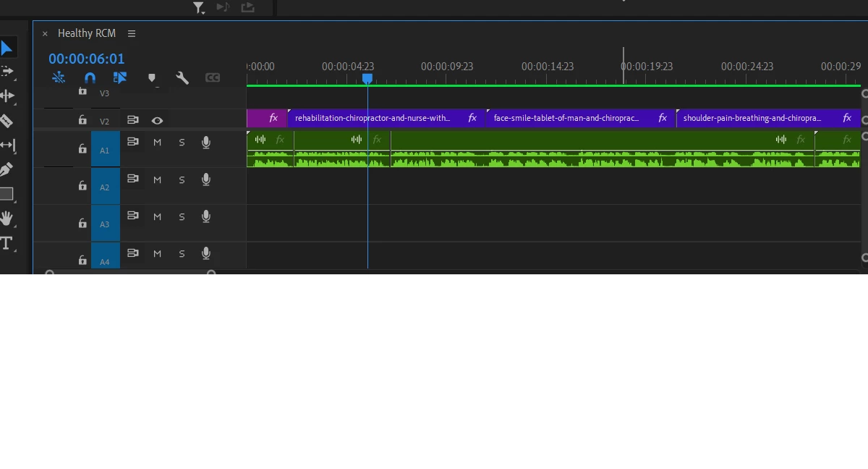The height and width of the screenshot is (469, 868).
Task: Mute track A1
Action: (x=157, y=143)
